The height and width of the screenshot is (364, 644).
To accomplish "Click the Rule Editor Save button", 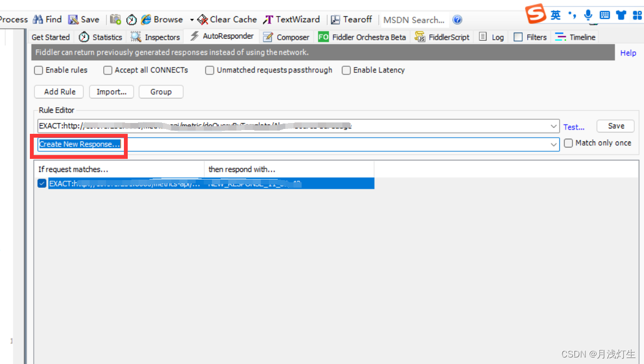I will pos(616,126).
